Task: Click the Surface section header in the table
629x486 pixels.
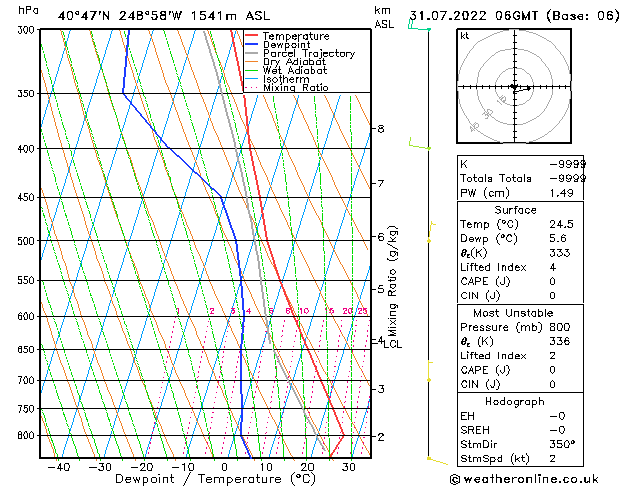Action: pyautogui.click(x=516, y=210)
